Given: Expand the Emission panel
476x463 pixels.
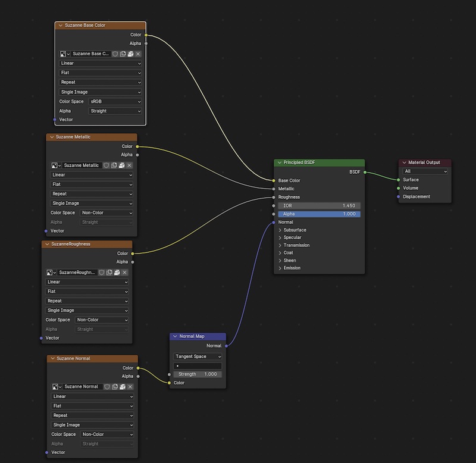Looking at the screenshot, I should (x=280, y=268).
